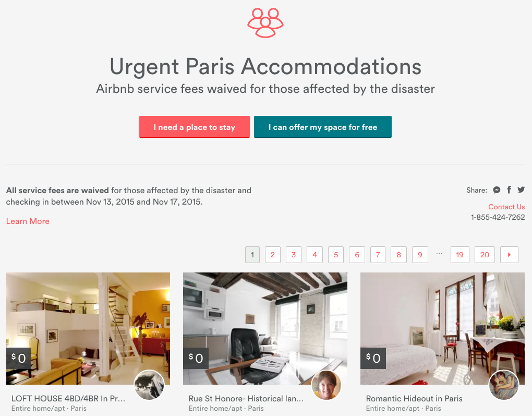This screenshot has width=532, height=416.
Task: Click the people group icon at top
Action: click(x=265, y=23)
